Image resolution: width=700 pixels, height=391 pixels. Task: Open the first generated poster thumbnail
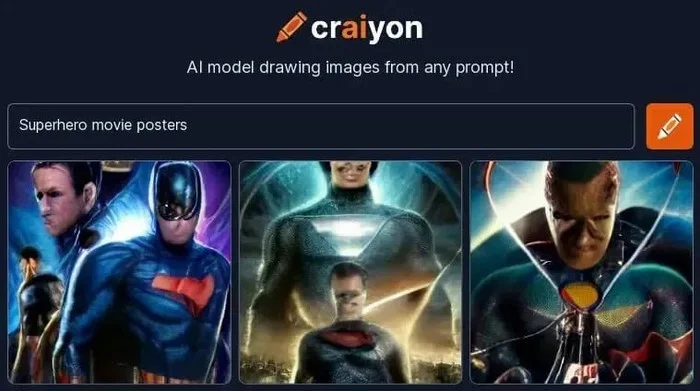coord(119,272)
